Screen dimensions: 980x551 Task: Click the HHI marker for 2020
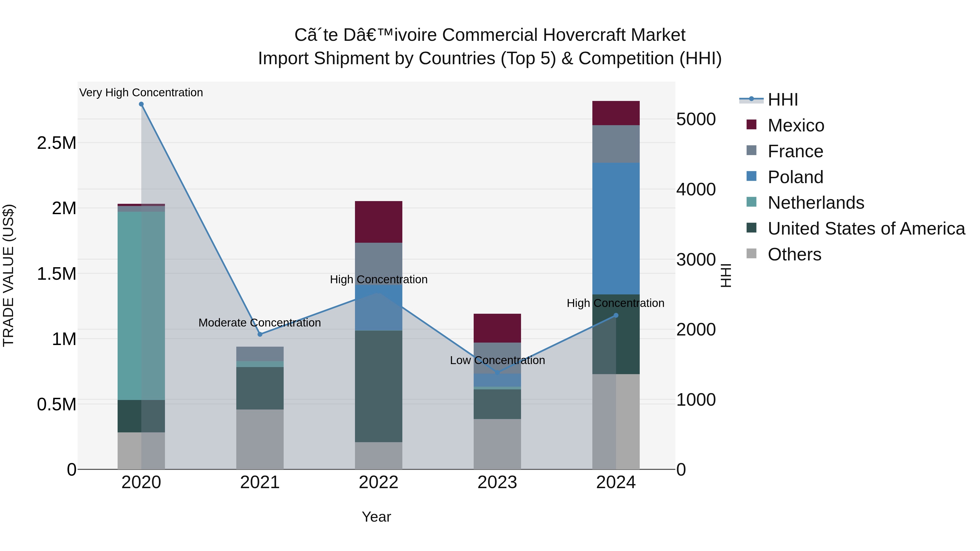(x=141, y=104)
